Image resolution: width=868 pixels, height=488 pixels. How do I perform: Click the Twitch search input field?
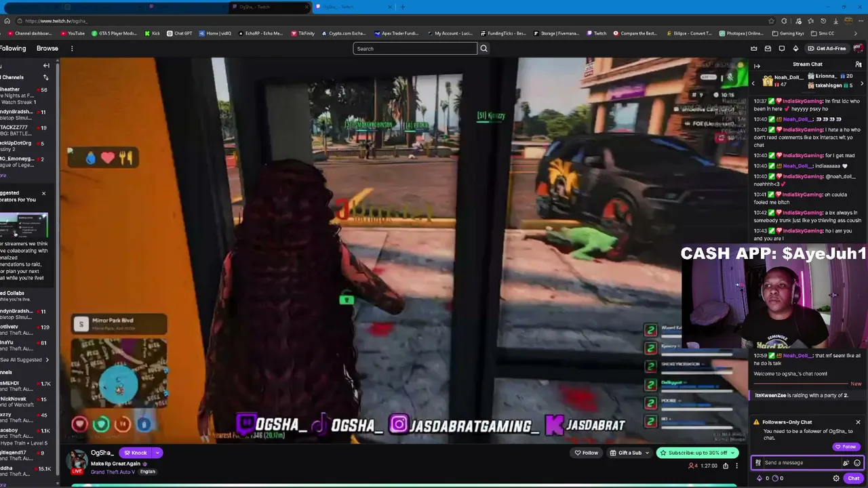414,49
